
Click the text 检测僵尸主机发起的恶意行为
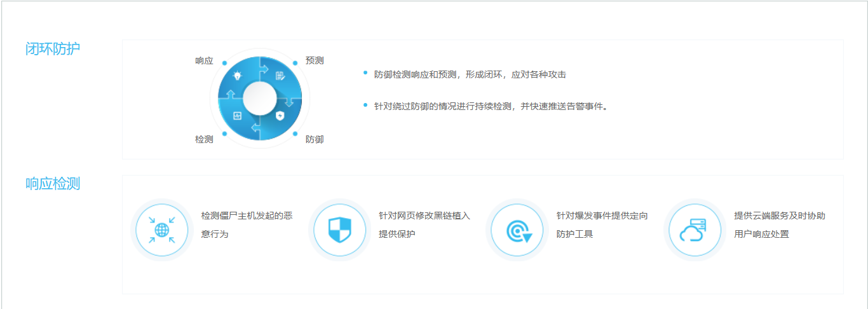247,225
